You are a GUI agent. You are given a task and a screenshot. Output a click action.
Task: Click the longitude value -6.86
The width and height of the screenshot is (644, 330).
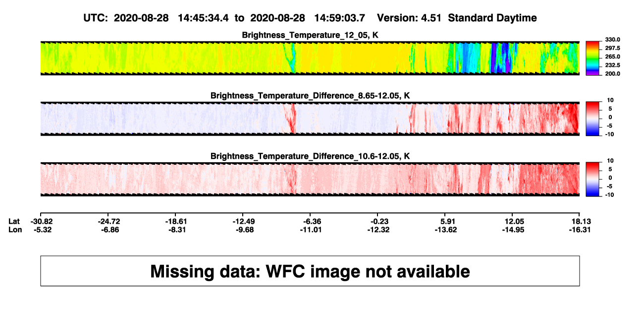109,230
